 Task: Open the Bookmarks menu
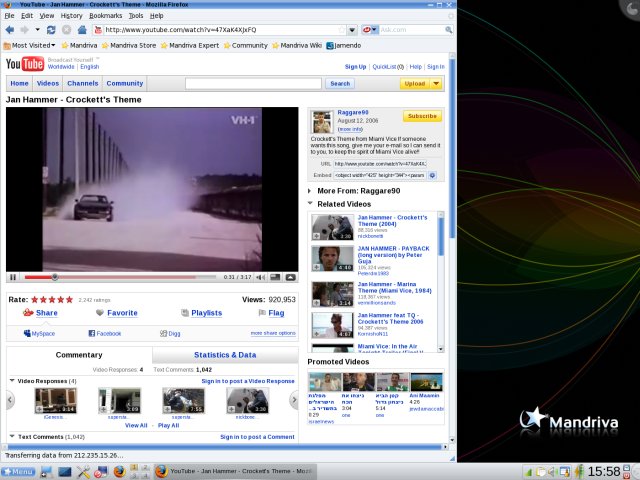[x=105, y=16]
